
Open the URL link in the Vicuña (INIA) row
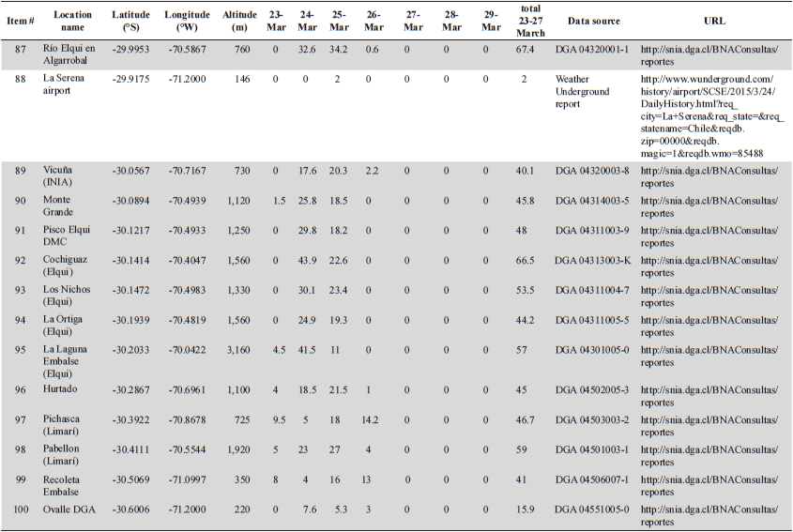click(709, 175)
